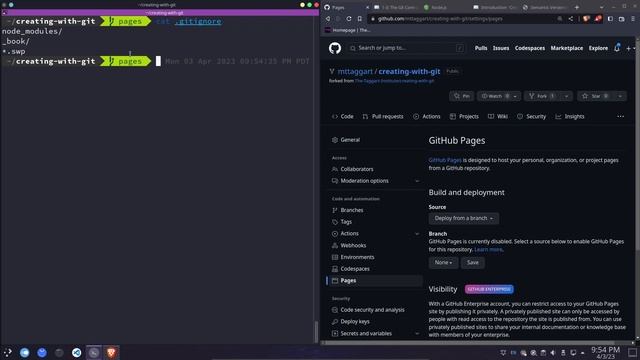Toggle the browser sidebar panel icon

click(x=610, y=19)
